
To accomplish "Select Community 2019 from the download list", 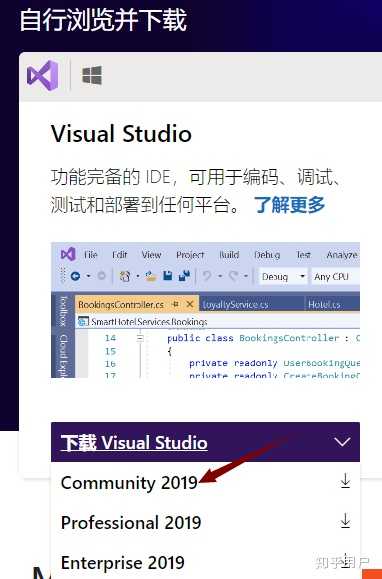I will point(129,483).
